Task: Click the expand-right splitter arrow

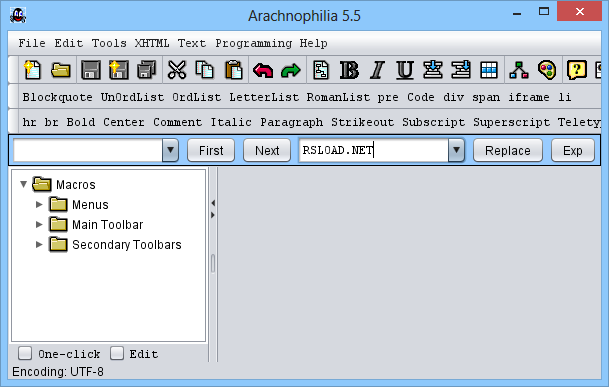Action: [213, 215]
